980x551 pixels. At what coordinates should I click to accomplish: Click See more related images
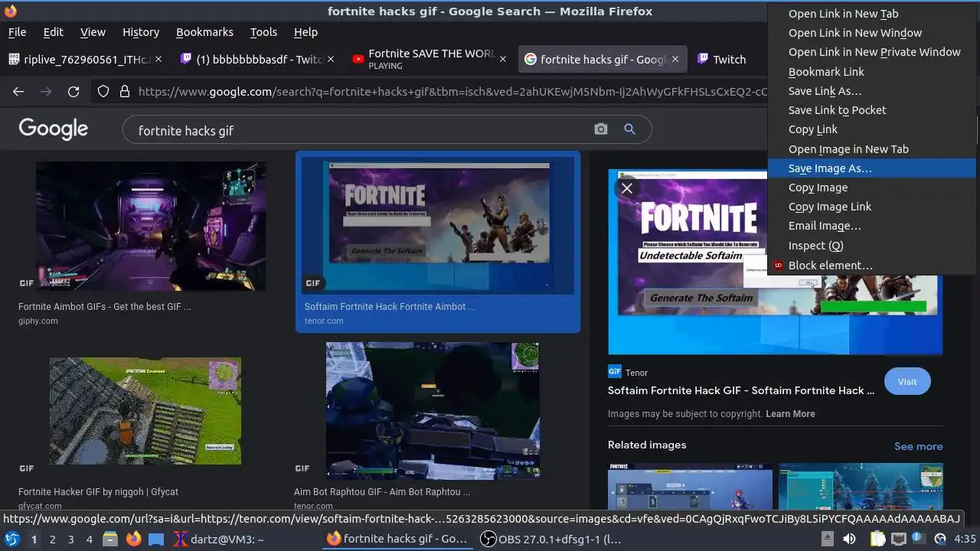pos(918,446)
